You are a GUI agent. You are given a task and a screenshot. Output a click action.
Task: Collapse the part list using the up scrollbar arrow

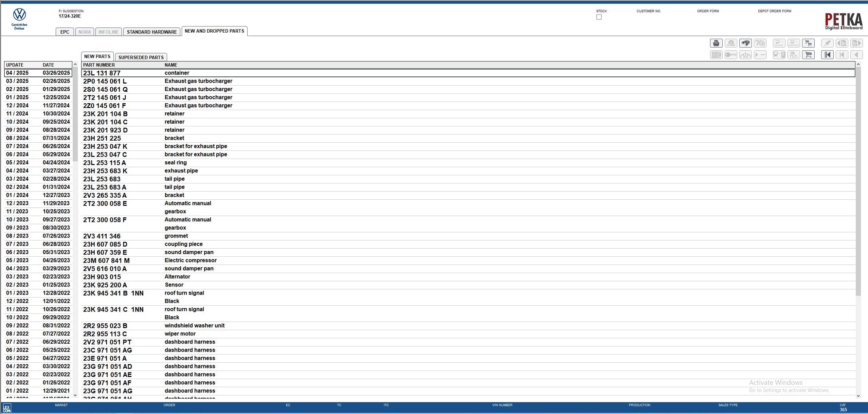click(x=859, y=64)
